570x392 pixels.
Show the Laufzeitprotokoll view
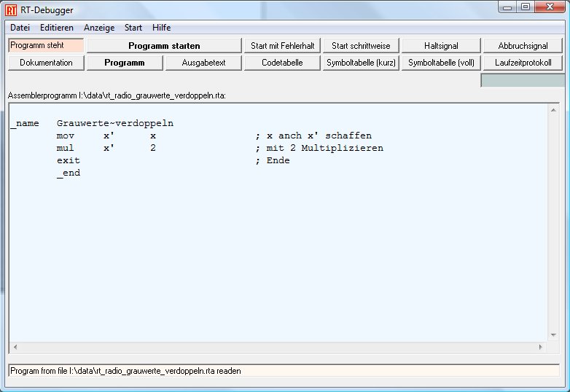point(523,63)
